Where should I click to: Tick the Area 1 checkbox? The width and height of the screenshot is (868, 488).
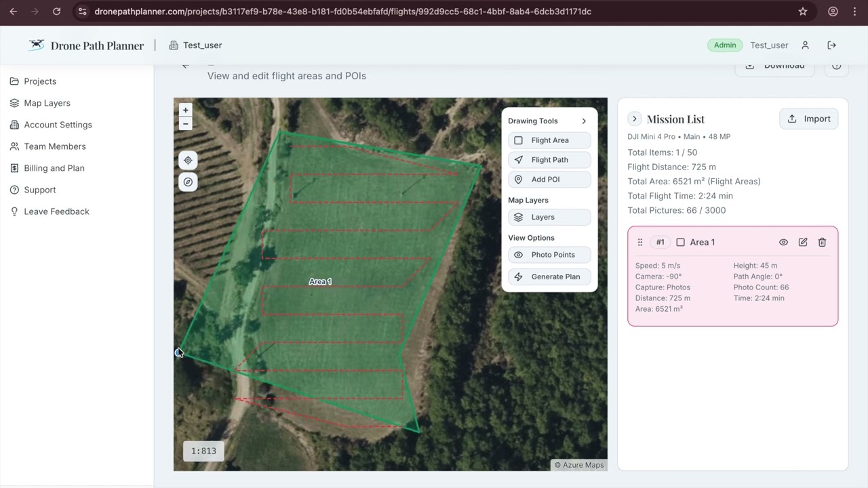[x=680, y=242]
